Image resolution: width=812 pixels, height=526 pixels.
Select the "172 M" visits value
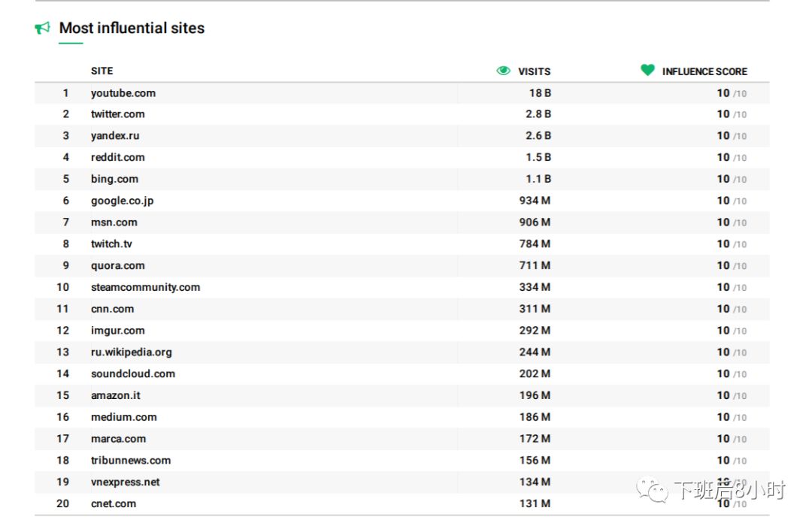click(x=535, y=439)
